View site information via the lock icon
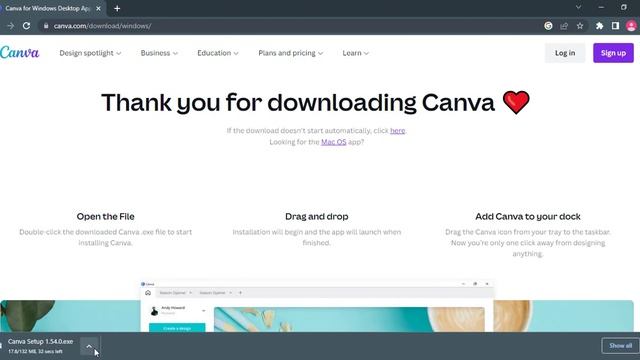 coord(46,26)
